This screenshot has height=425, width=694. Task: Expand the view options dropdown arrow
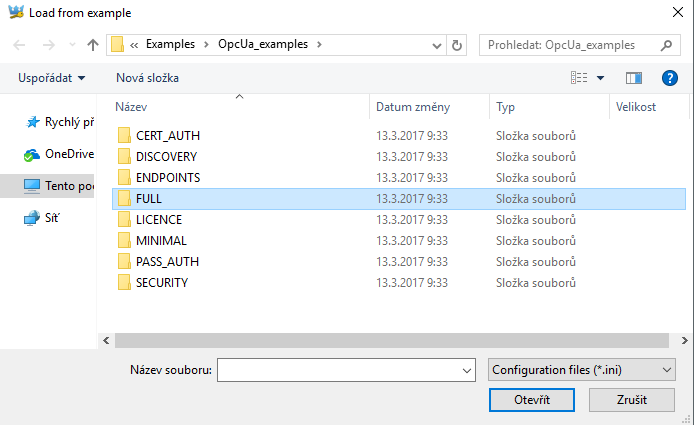point(601,78)
